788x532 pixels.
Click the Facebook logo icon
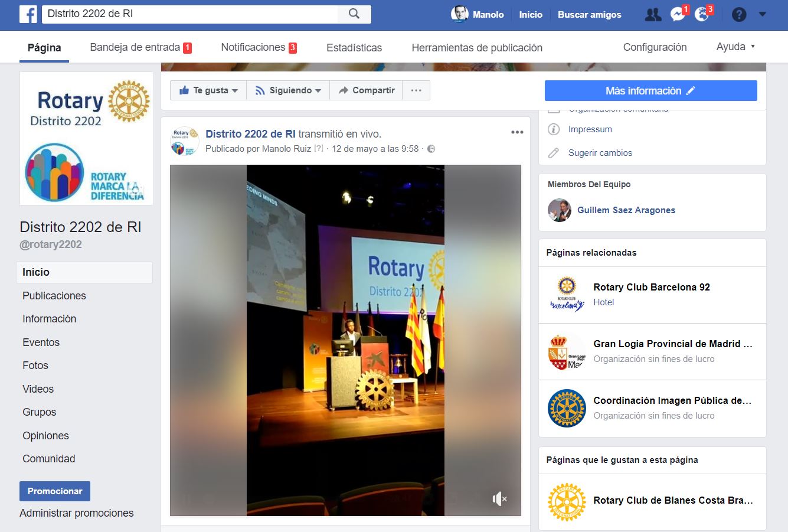coord(28,14)
